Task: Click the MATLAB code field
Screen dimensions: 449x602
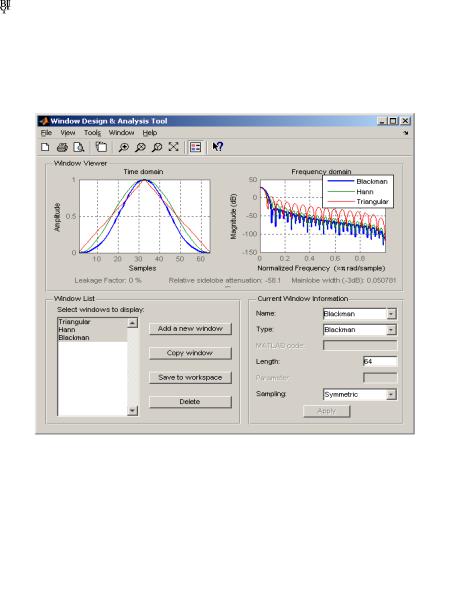Action: click(360, 346)
